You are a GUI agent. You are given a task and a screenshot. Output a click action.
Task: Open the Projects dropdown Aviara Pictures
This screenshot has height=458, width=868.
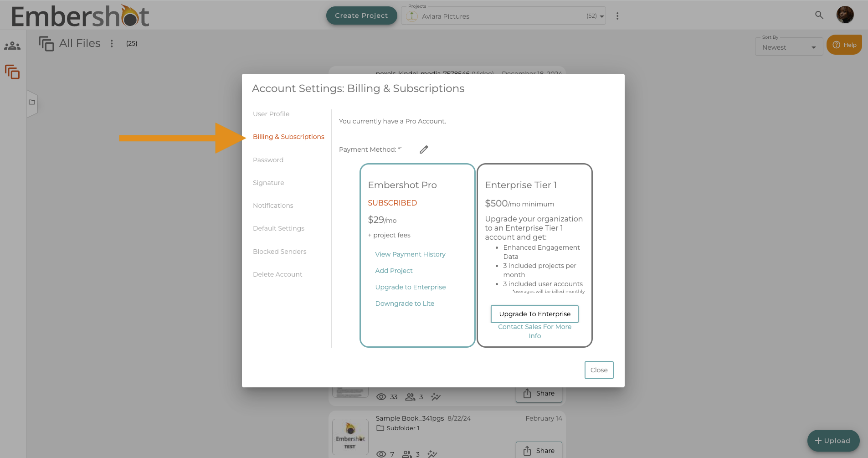503,16
